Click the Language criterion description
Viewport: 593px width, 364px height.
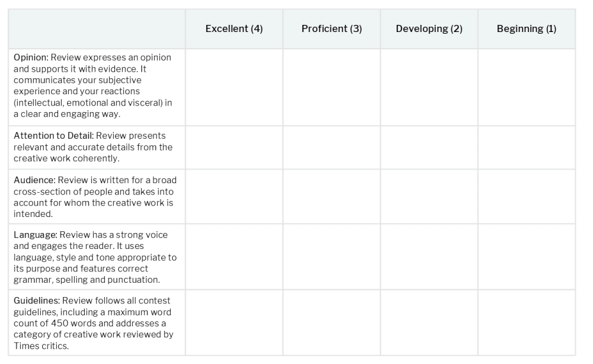click(95, 257)
